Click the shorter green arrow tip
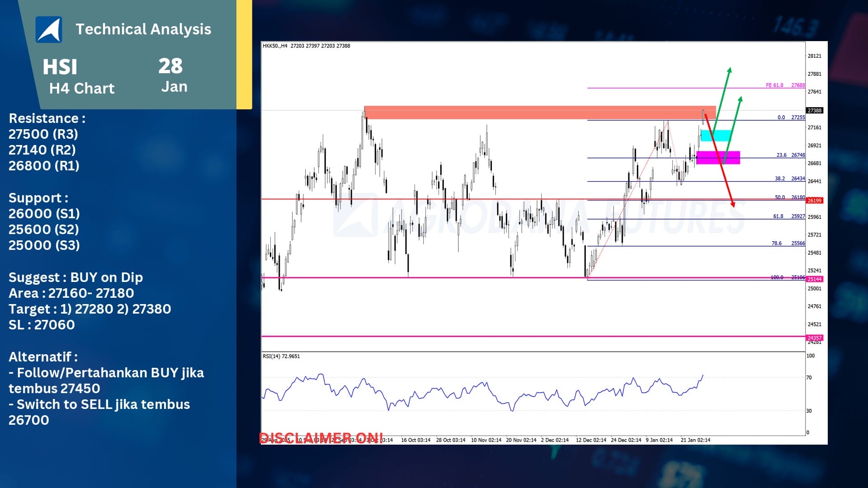The width and height of the screenshot is (868, 488). (741, 99)
